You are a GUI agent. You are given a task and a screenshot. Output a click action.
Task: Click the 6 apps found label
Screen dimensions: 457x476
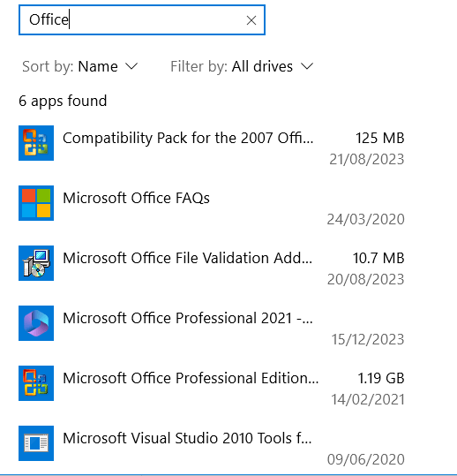63,101
